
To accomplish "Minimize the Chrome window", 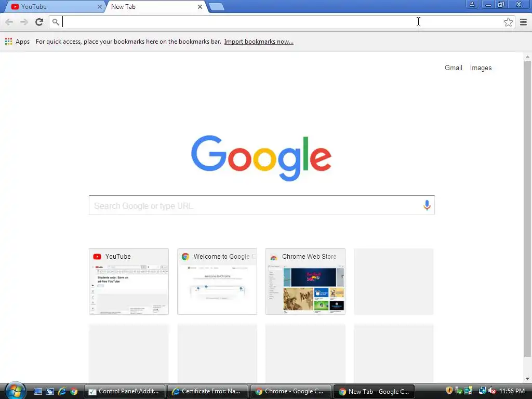I will click(488, 4).
